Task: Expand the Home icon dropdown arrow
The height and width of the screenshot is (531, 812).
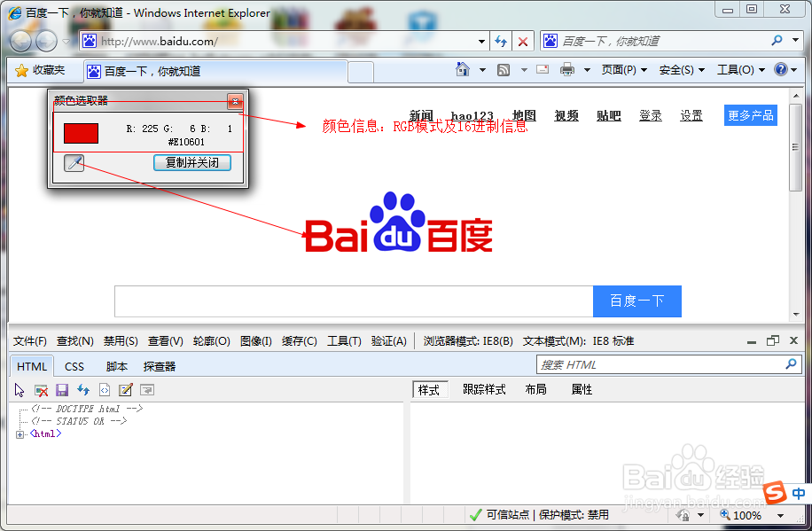Action: (482, 70)
